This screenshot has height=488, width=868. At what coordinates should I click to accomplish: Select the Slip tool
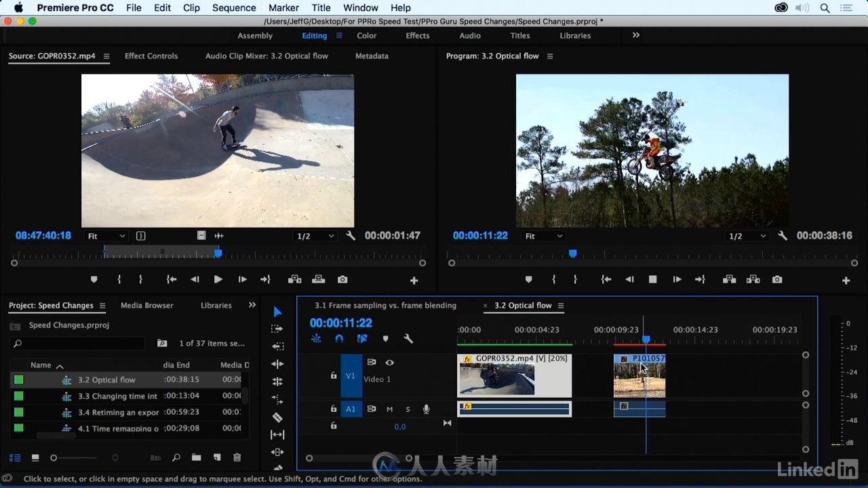click(x=277, y=434)
